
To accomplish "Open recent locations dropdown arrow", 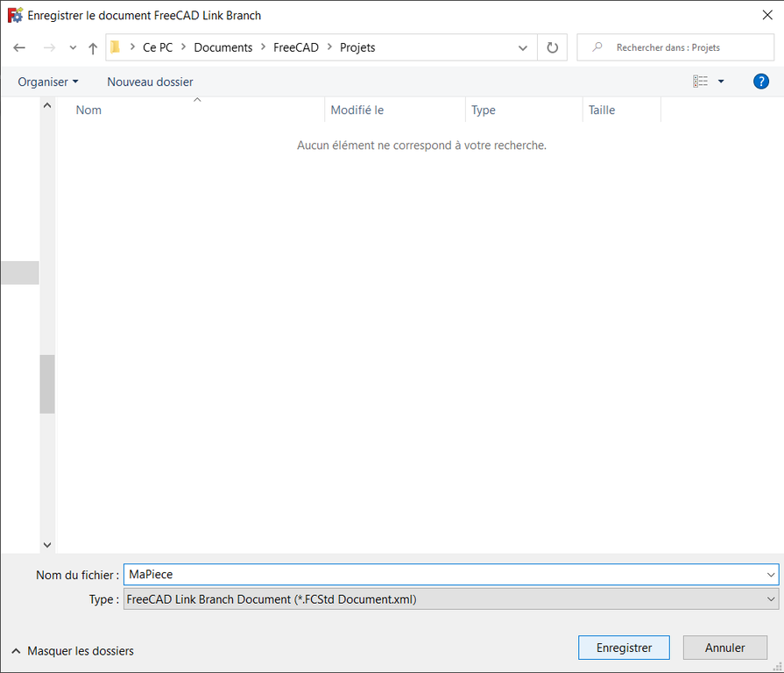I will (x=73, y=48).
